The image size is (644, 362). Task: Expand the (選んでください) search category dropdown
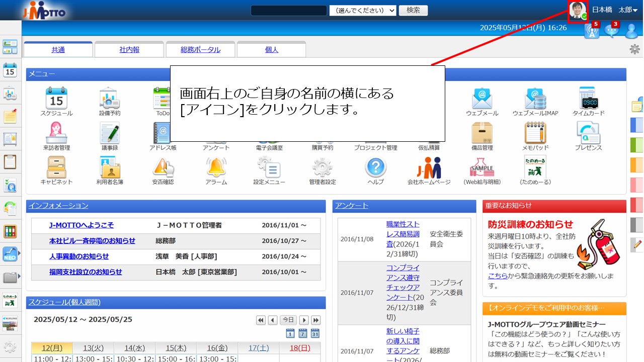click(363, 11)
